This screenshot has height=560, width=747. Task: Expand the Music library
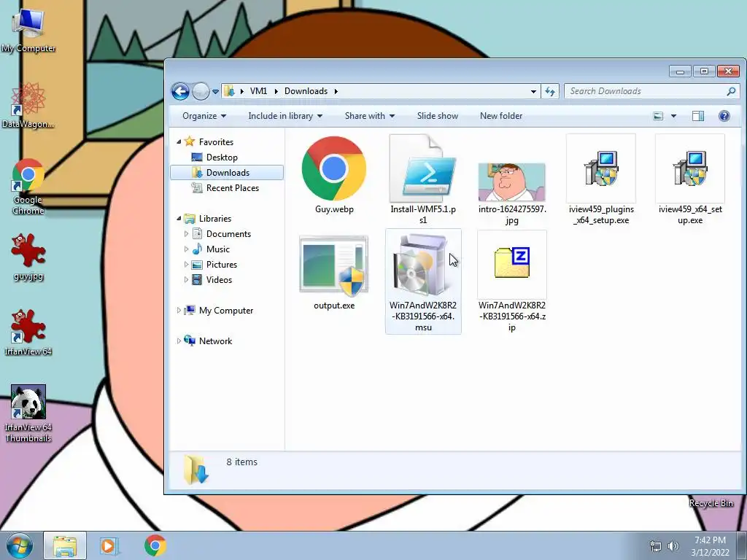186,249
